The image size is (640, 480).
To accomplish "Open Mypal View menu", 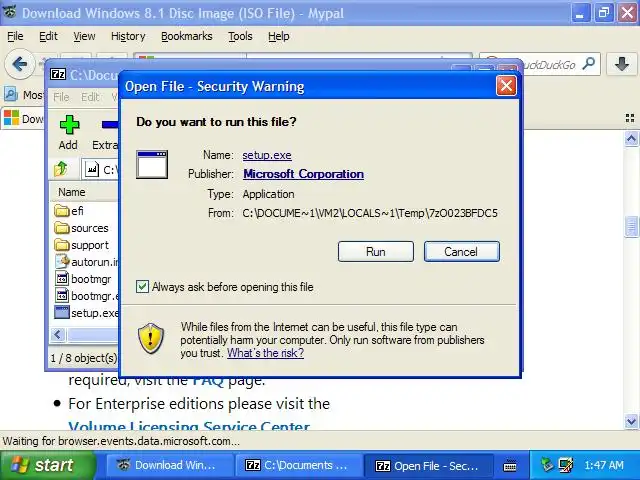I will [x=84, y=36].
